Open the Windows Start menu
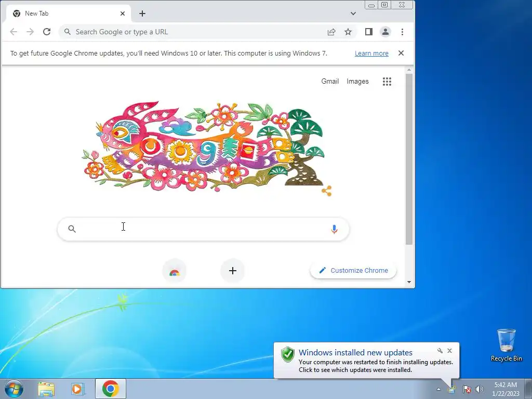532x399 pixels. [14, 389]
